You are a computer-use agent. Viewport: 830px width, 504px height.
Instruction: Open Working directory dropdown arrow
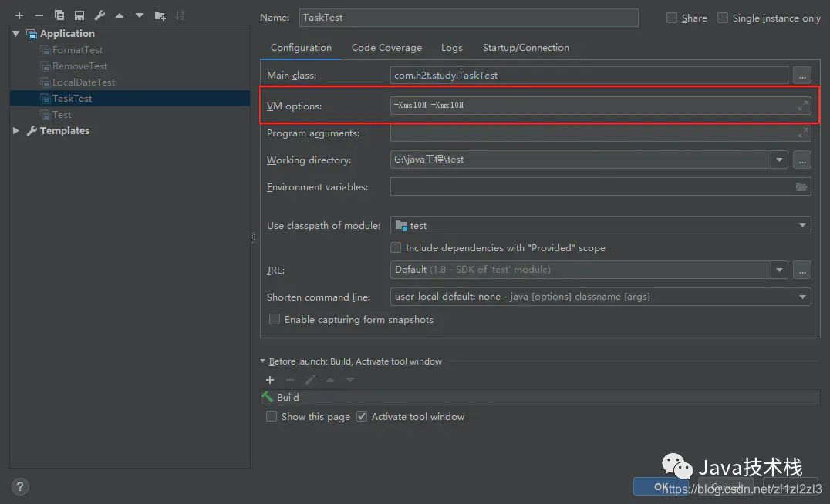pyautogui.click(x=779, y=160)
